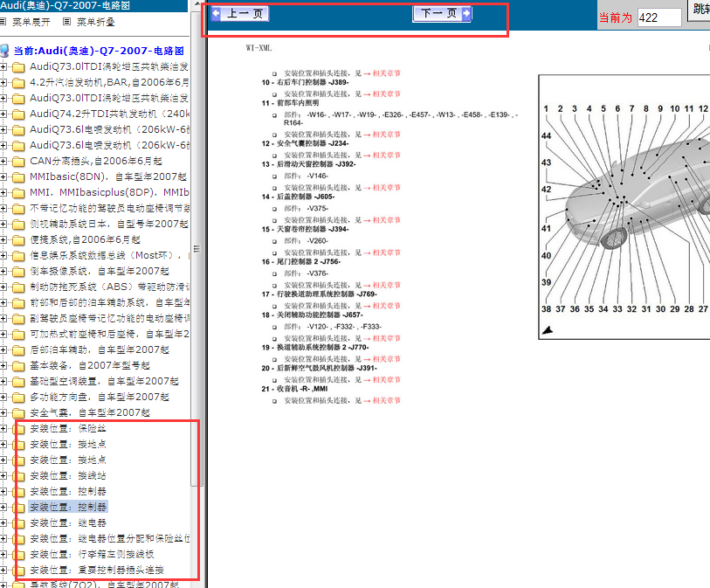
Task: Expand the MMIbasic(8DN) folder
Action: [x=3, y=176]
